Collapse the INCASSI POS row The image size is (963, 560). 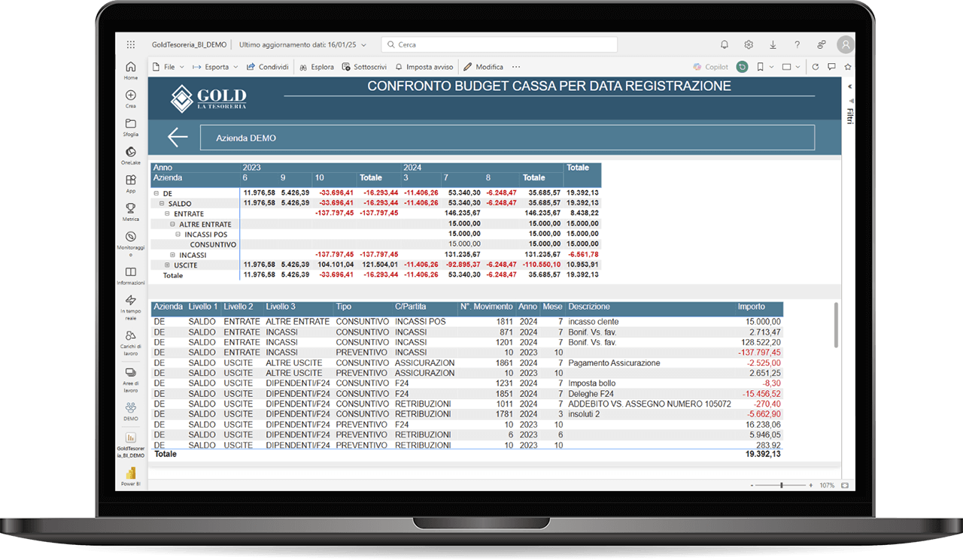(x=178, y=235)
